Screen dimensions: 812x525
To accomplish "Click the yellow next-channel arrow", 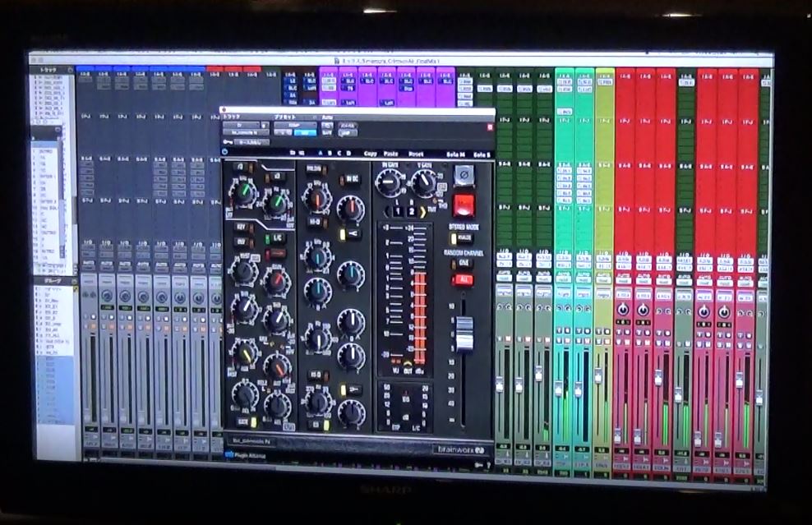I will [x=422, y=212].
